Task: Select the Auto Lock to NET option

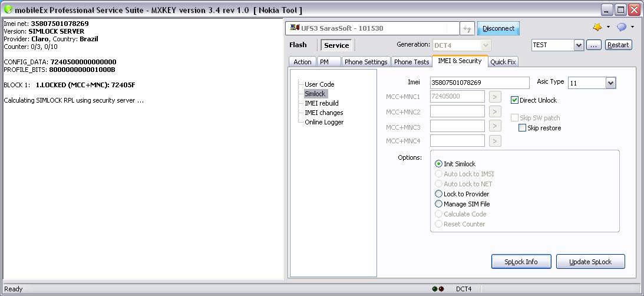Action: click(x=438, y=184)
